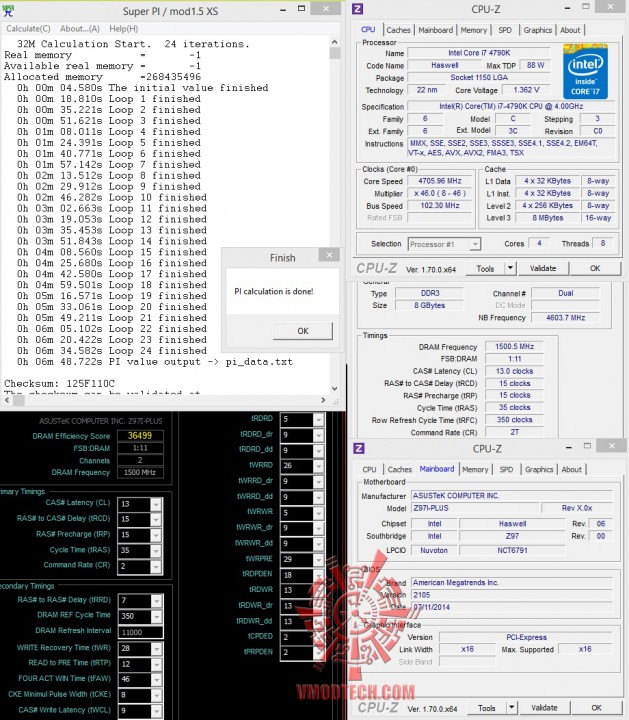This screenshot has height=720, width=629.
Task: Open Tools dropdown arrow in top CPU-Z window
Action: 510,269
